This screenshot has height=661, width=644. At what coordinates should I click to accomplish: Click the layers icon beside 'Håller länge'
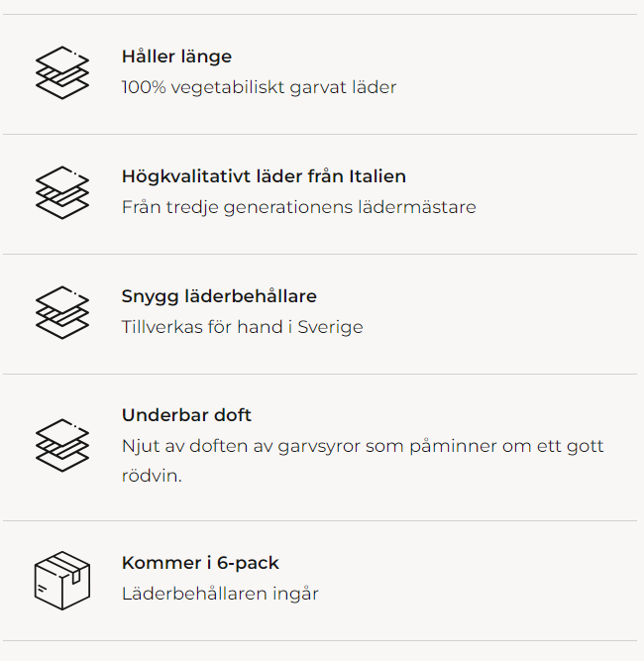tap(62, 72)
